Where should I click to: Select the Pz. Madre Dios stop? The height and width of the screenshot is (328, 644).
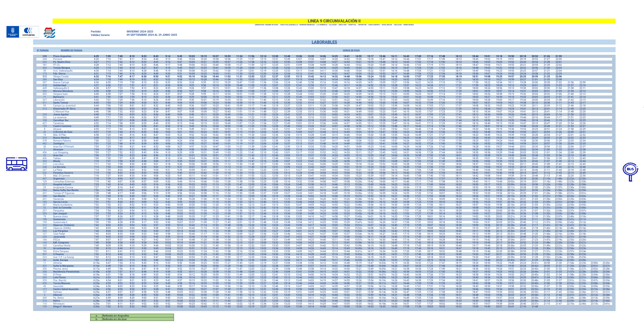pyautogui.click(x=62, y=62)
